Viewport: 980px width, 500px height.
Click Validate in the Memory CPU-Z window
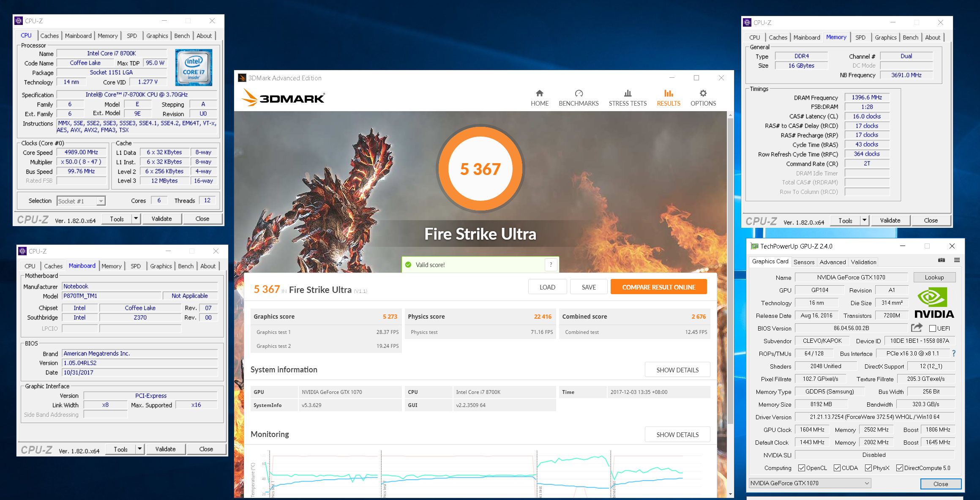point(890,221)
